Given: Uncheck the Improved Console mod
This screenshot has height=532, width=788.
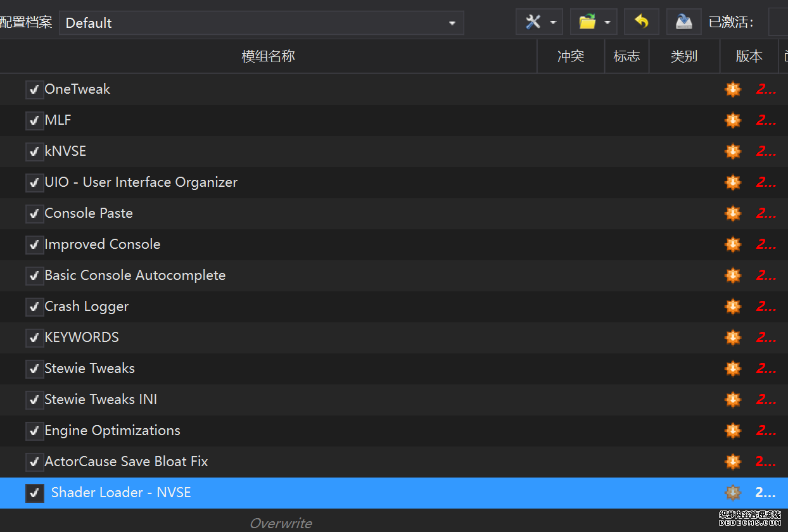Looking at the screenshot, I should (34, 244).
